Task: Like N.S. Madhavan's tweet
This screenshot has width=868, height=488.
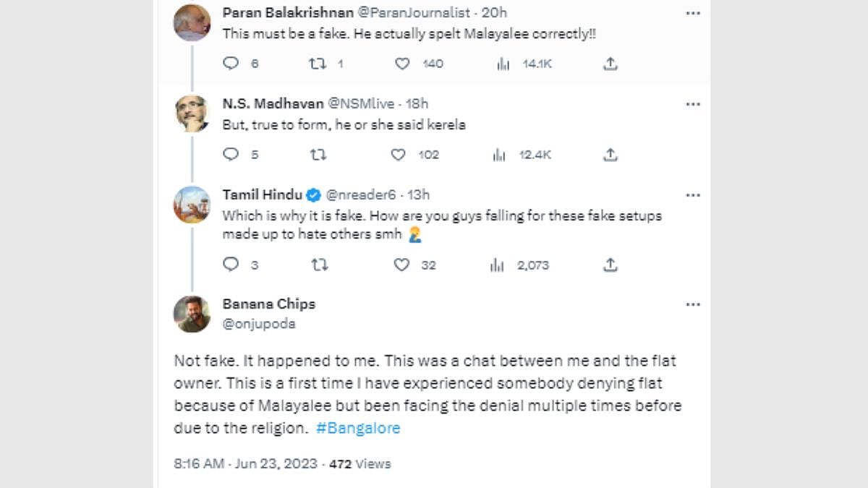Action: pyautogui.click(x=398, y=155)
